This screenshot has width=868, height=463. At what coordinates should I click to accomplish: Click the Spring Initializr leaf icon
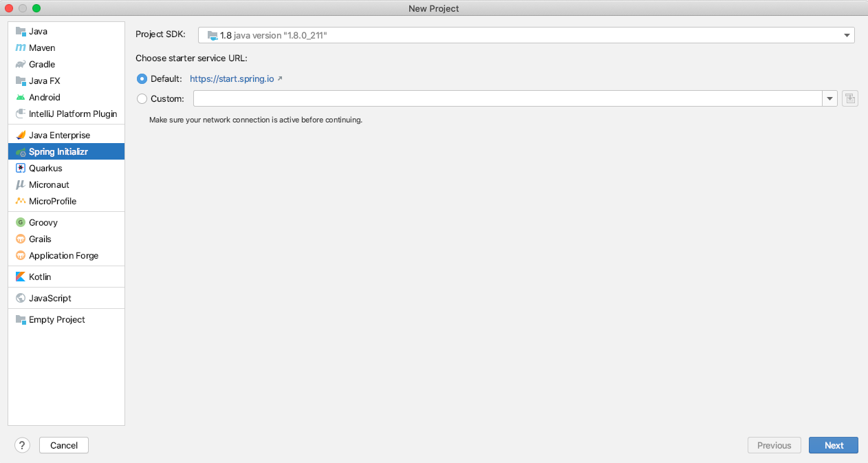[21, 151]
